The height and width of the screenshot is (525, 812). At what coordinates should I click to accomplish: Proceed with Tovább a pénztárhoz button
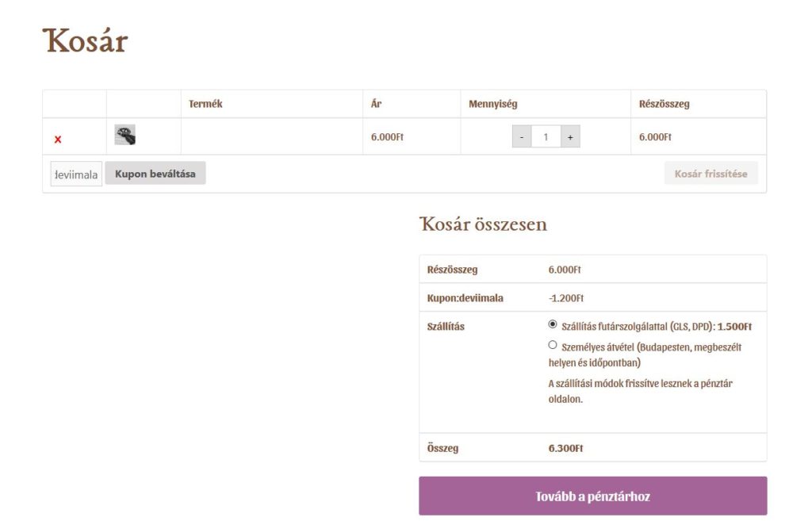(593, 496)
